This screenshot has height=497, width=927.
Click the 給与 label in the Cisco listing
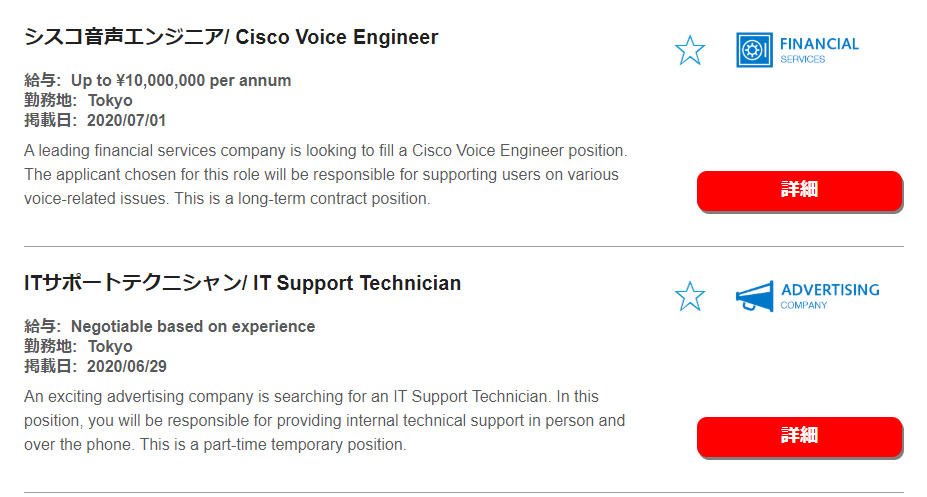click(x=40, y=80)
